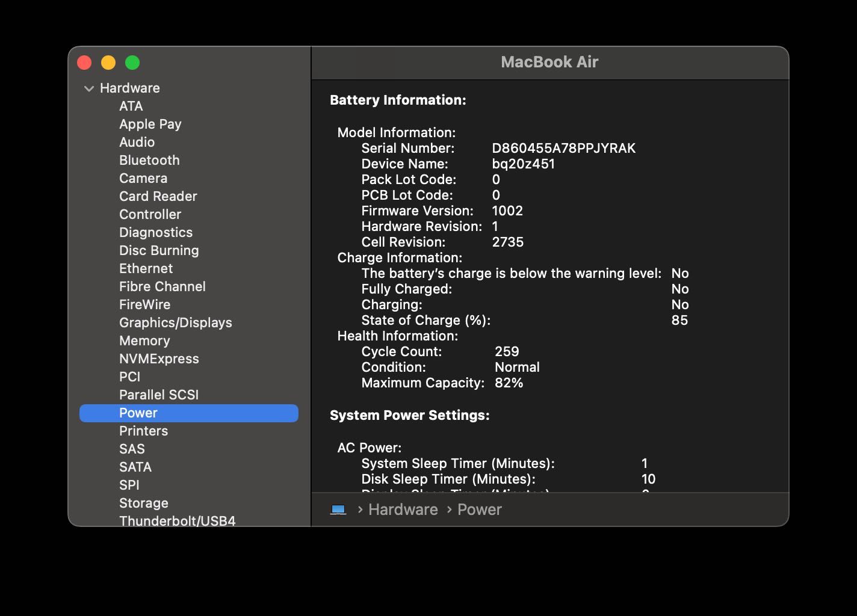Click the highlighted Power entry
The width and height of the screenshot is (857, 616).
click(189, 413)
